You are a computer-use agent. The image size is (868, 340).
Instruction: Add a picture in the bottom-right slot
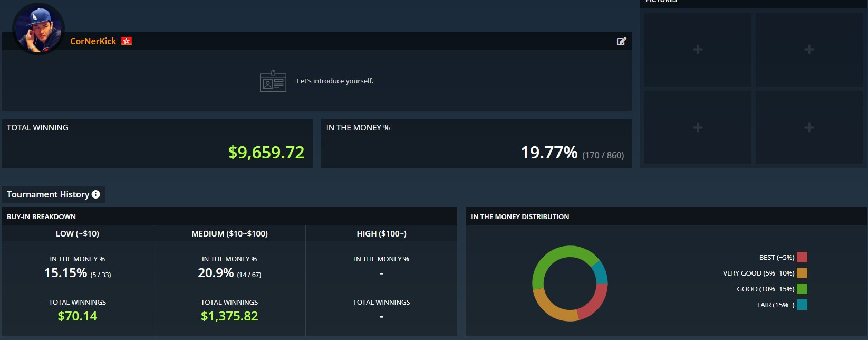pyautogui.click(x=809, y=128)
